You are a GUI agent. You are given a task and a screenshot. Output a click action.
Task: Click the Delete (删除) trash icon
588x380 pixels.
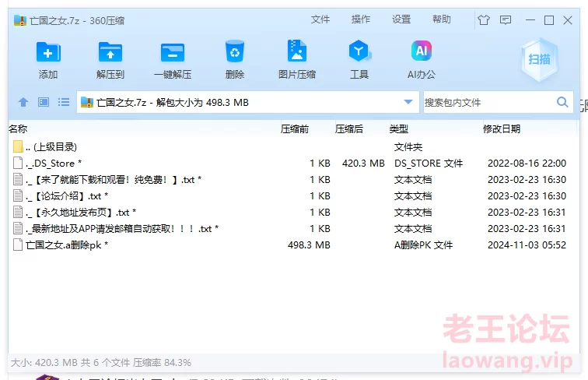234,53
